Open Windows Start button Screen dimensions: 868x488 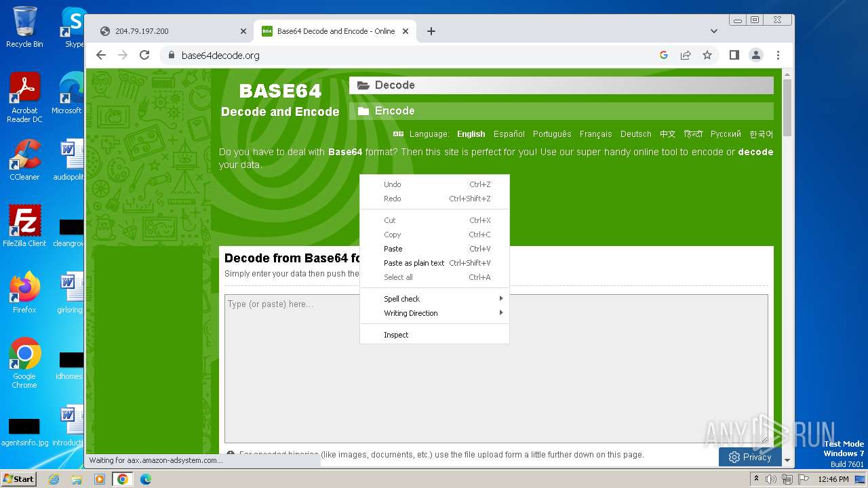click(x=19, y=479)
